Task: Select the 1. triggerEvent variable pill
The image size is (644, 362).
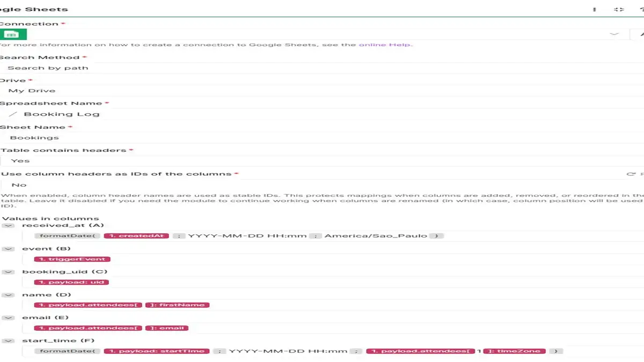Action: pos(72,259)
